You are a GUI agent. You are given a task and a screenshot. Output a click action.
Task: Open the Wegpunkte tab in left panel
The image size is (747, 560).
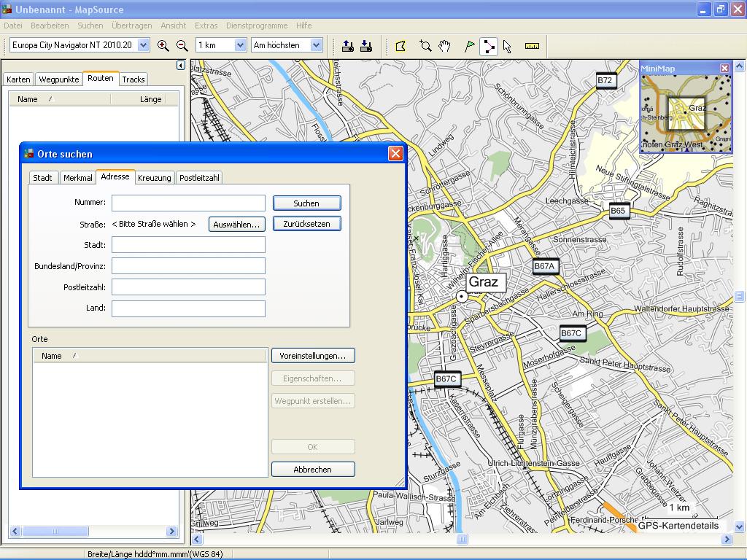(x=59, y=79)
